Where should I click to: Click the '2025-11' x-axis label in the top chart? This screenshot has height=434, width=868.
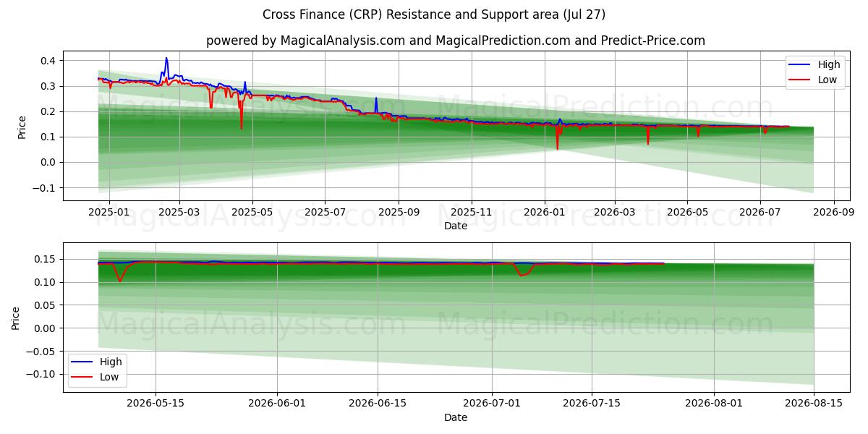tap(472, 213)
